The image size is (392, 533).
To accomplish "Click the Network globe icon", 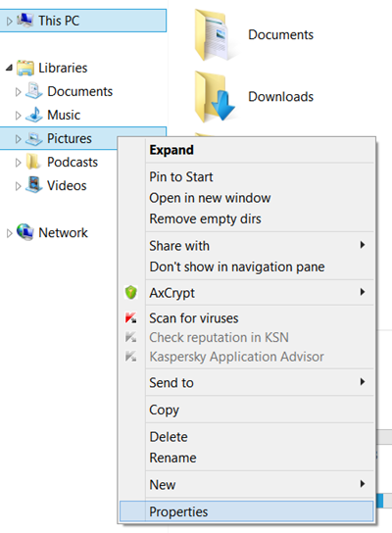I will pos(25,232).
